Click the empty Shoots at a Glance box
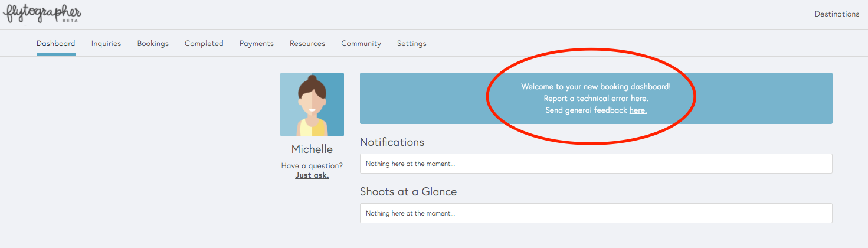The width and height of the screenshot is (868, 248). (x=596, y=213)
